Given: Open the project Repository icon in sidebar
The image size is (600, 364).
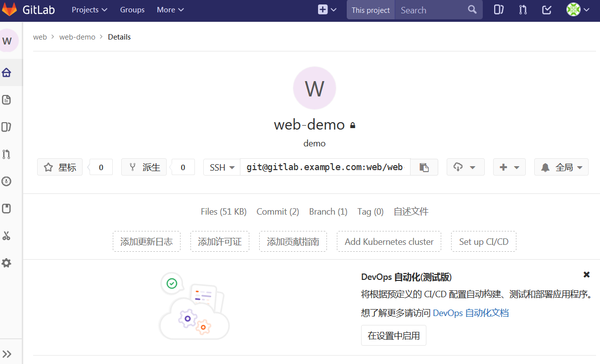Looking at the screenshot, I should click(x=6, y=99).
